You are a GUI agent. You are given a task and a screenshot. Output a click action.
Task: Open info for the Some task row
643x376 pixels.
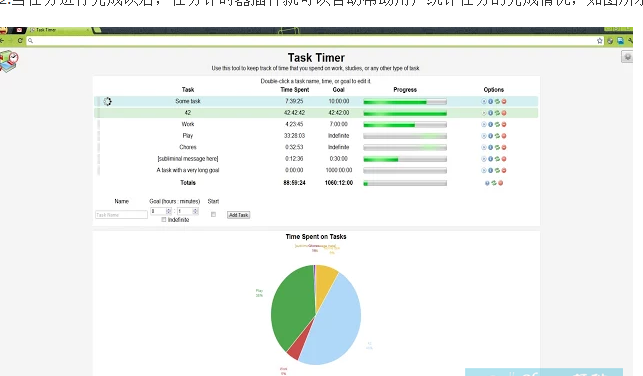490,101
